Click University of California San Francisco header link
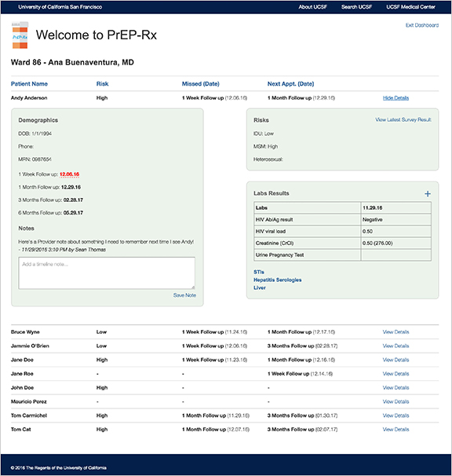This screenshot has width=452, height=476. pyautogui.click(x=60, y=7)
